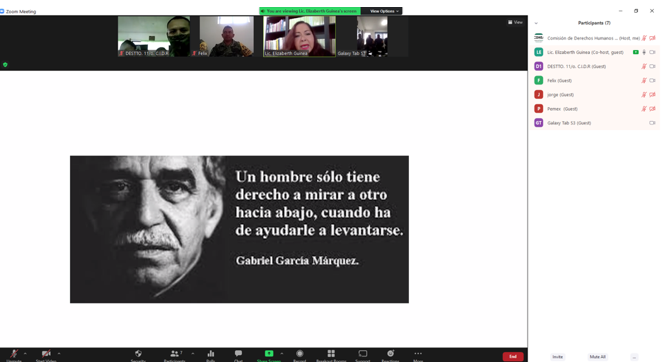This screenshot has width=663, height=362.
Task: Toggle muted mic icon for Felix
Action: (644, 80)
